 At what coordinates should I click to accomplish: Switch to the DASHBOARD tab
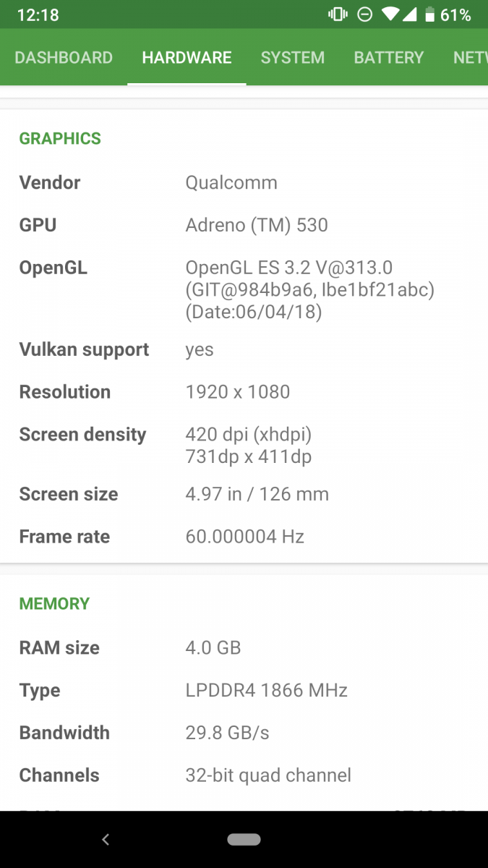(64, 58)
